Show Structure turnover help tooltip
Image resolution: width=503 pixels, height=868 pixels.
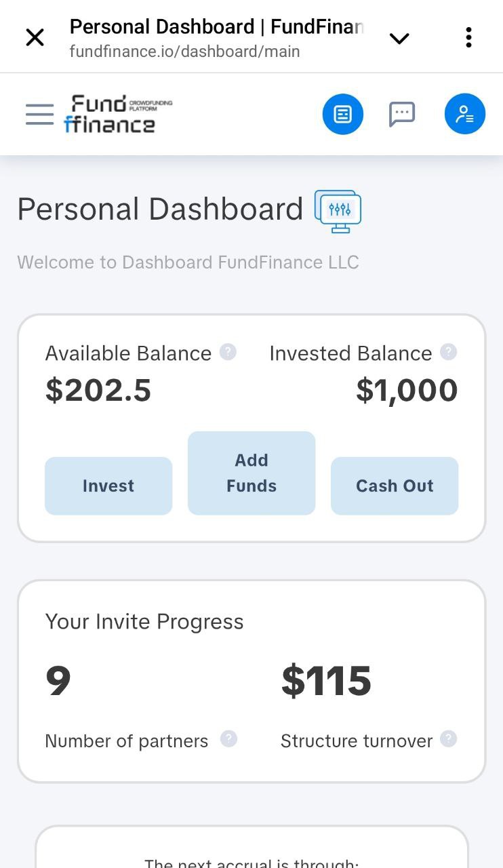448,738
